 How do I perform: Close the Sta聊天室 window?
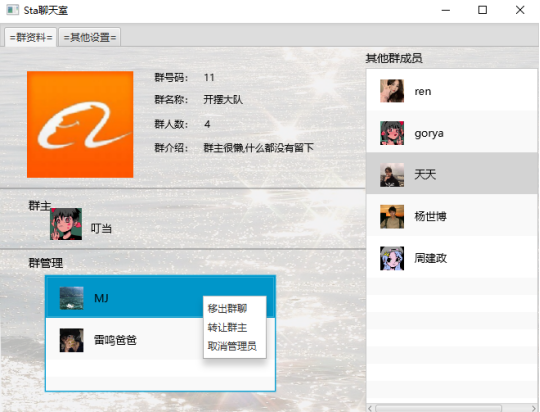[520, 10]
